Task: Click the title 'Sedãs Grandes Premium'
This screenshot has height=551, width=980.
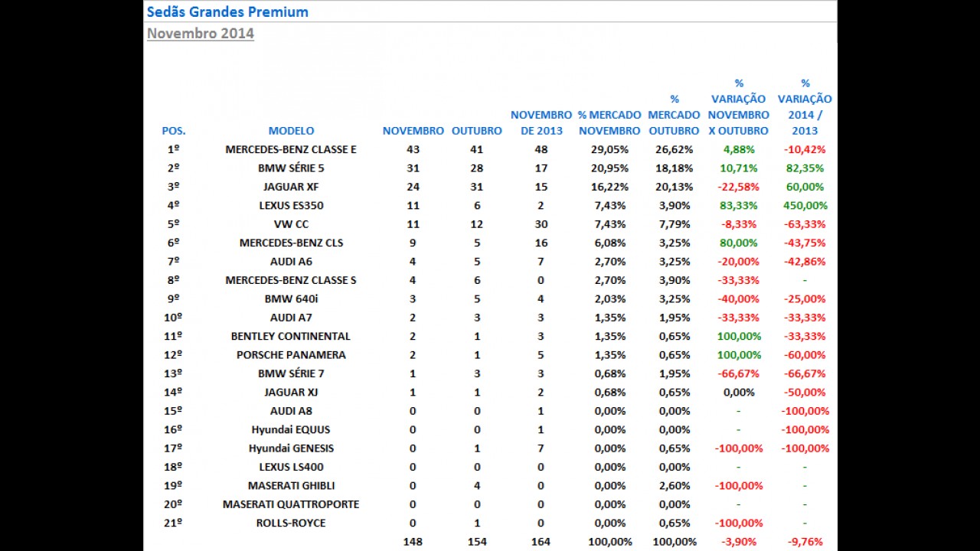Action: pyautogui.click(x=227, y=11)
